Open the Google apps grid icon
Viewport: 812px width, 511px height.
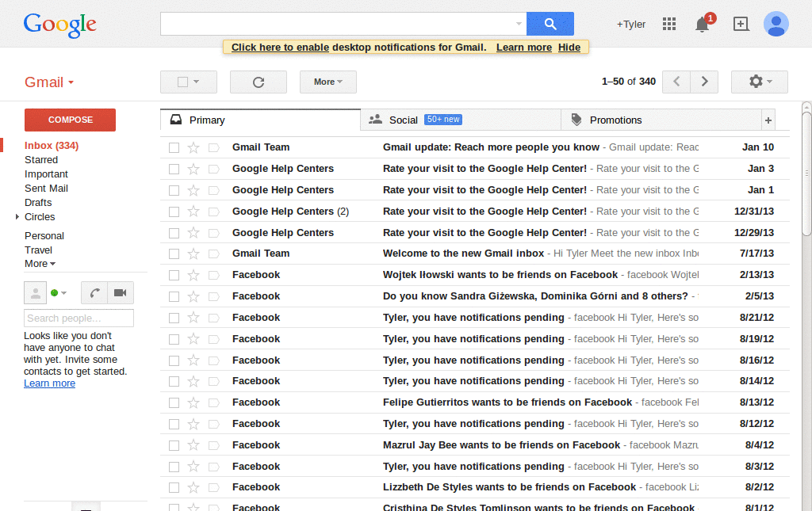pyautogui.click(x=669, y=24)
